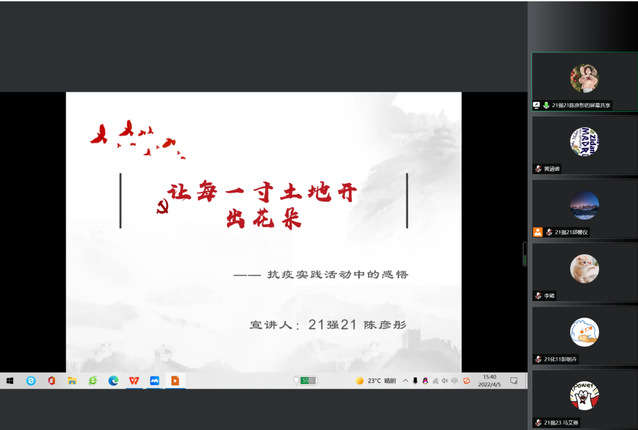Image resolution: width=638 pixels, height=430 pixels.
Task: Open File Explorer folder icon in taskbar
Action: point(72,381)
